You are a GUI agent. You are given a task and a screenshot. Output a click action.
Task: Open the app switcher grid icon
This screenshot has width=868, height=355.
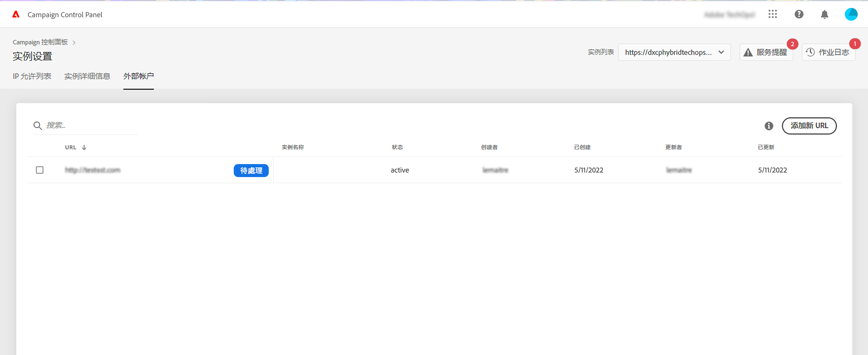coord(772,14)
